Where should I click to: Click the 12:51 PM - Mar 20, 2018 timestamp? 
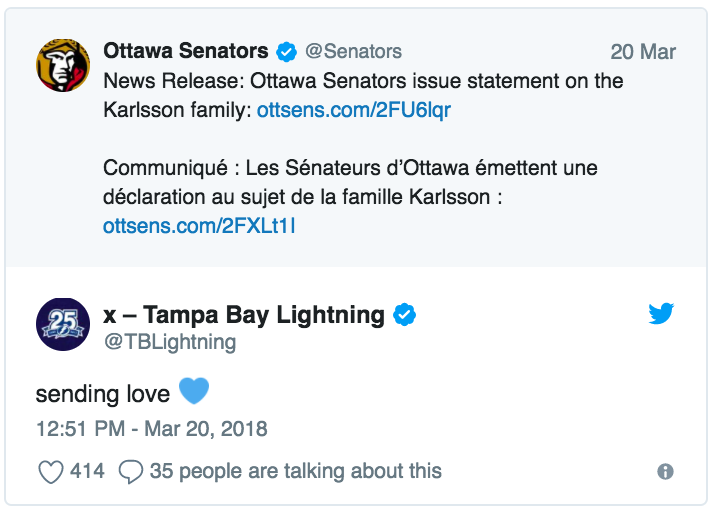coord(152,429)
